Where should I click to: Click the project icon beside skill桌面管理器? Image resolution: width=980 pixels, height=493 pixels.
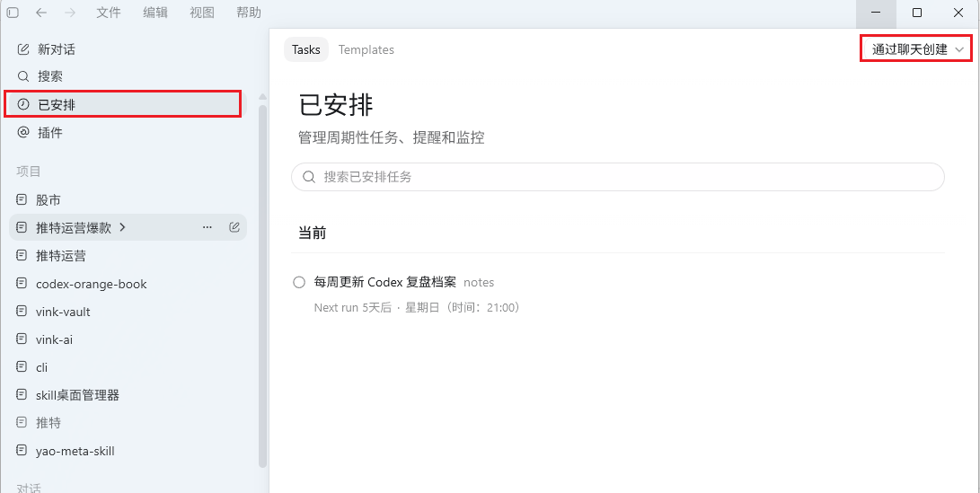coord(22,395)
